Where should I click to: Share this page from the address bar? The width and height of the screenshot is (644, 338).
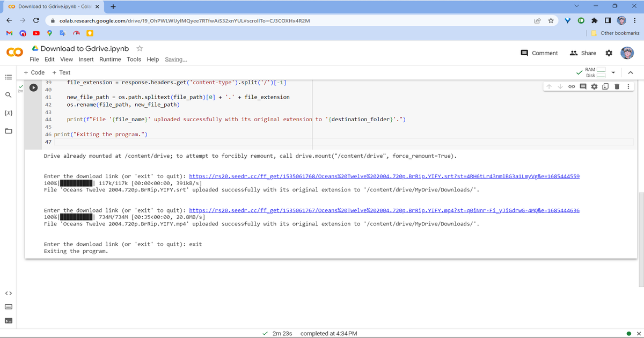point(537,20)
